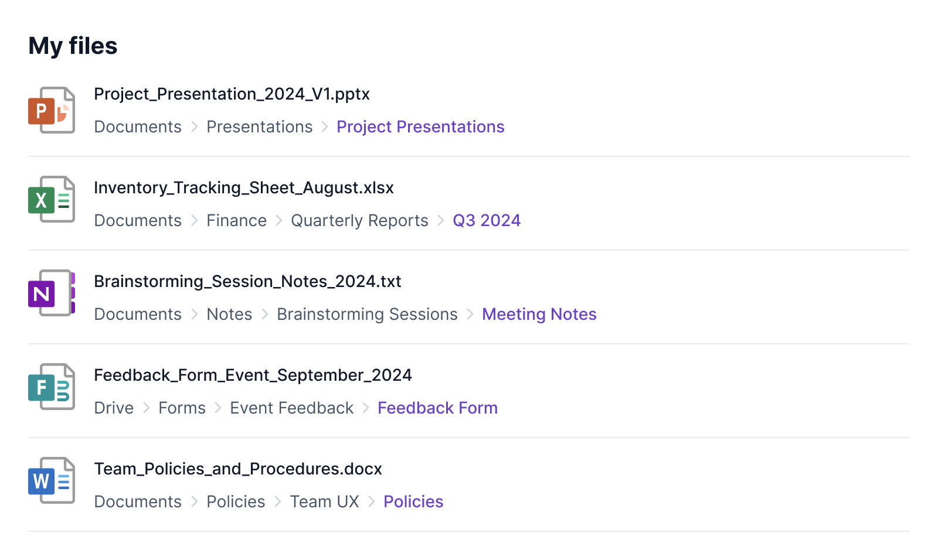
Task: Click the Excel file icon
Action: [x=52, y=199]
